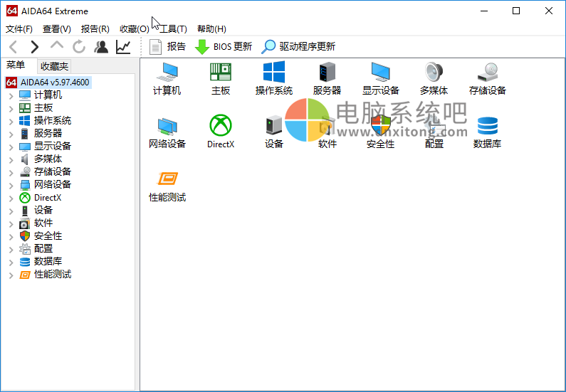Go forward with the right arrow toolbar button
The width and height of the screenshot is (566, 392).
pyautogui.click(x=35, y=47)
